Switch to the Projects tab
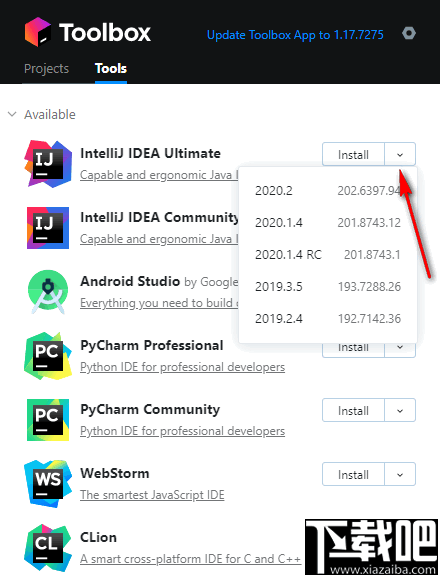This screenshot has height=575, width=440. pos(47,69)
